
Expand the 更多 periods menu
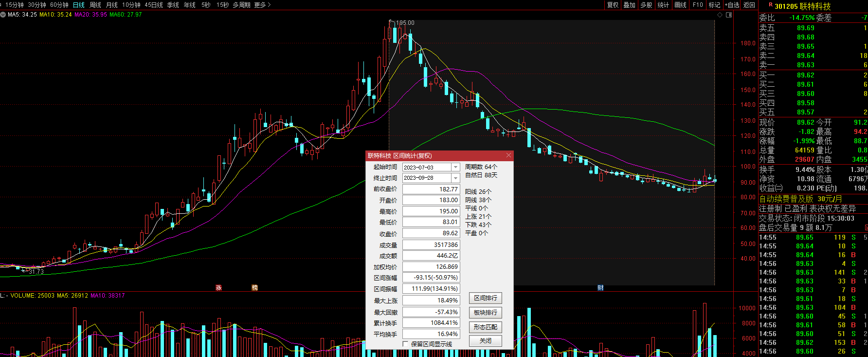click(x=262, y=5)
